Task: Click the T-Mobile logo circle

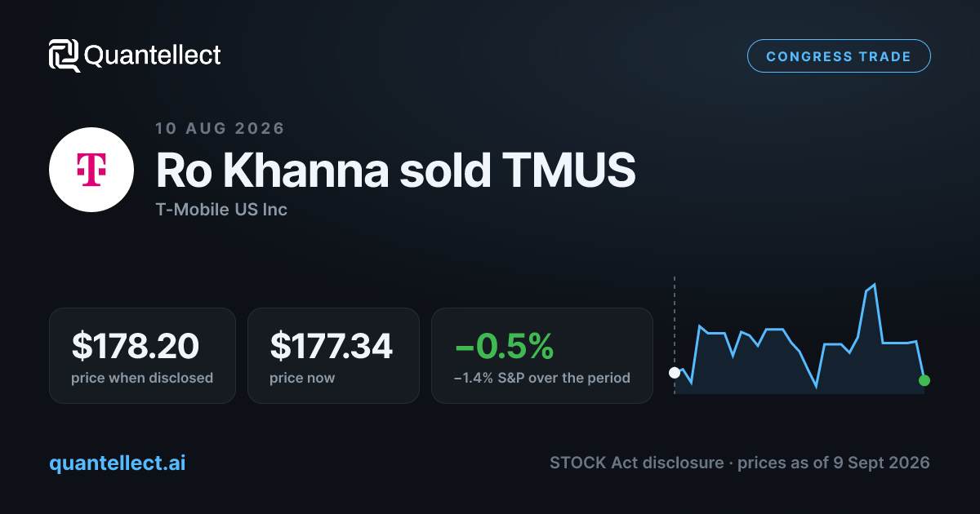Action: (91, 169)
